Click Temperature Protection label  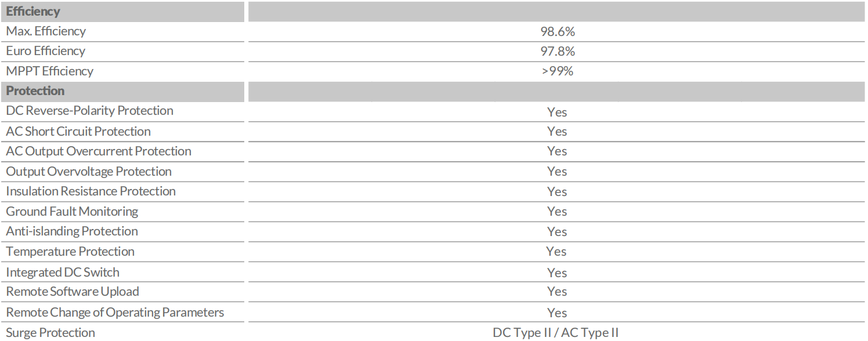point(70,252)
